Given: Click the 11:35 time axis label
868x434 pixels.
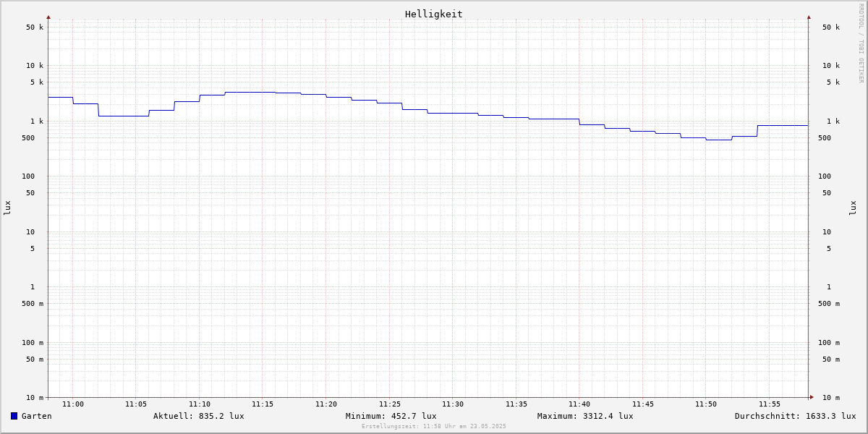Looking at the screenshot, I should click(x=516, y=404).
